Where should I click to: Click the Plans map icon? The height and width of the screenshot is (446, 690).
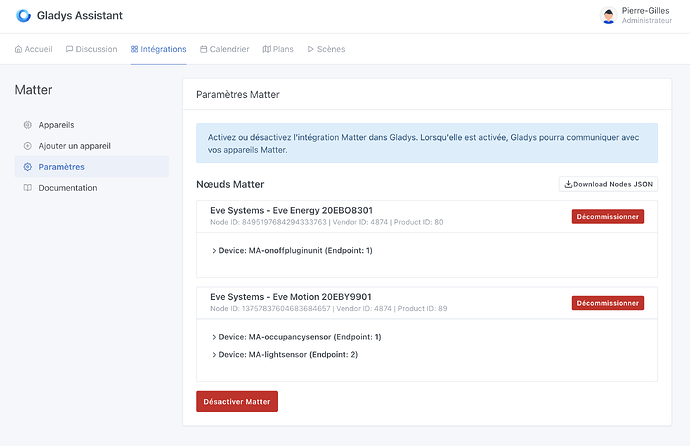(x=267, y=49)
